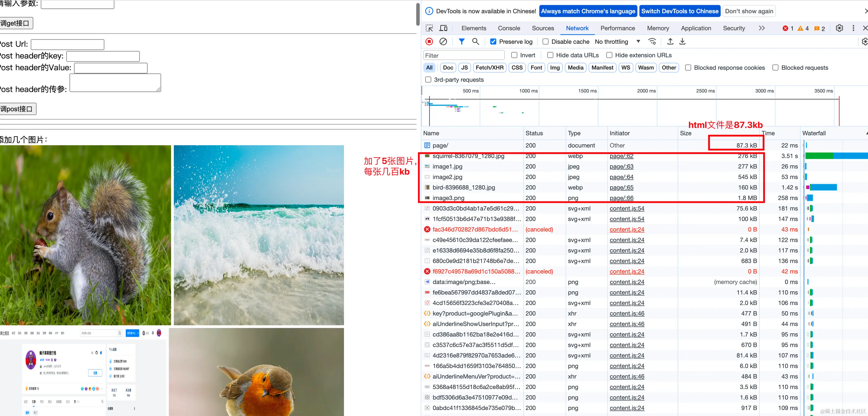Click the Post Url input field
This screenshot has height=416, width=868.
(67, 44)
